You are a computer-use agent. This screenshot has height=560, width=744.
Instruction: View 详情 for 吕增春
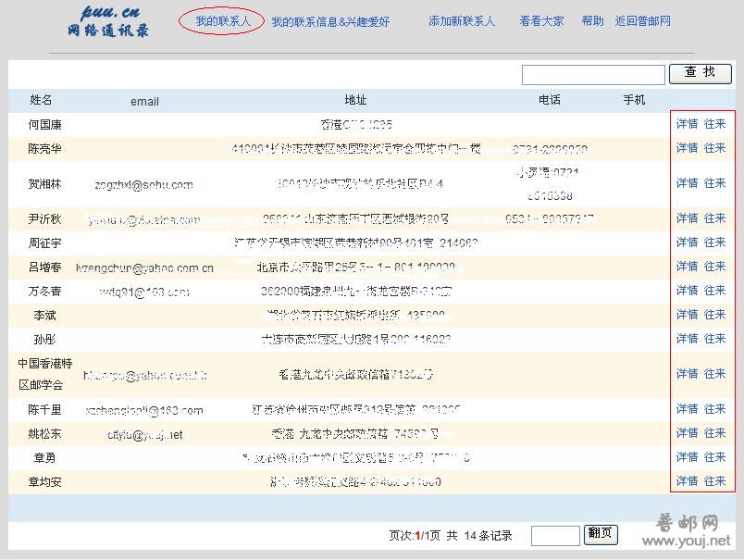687,267
